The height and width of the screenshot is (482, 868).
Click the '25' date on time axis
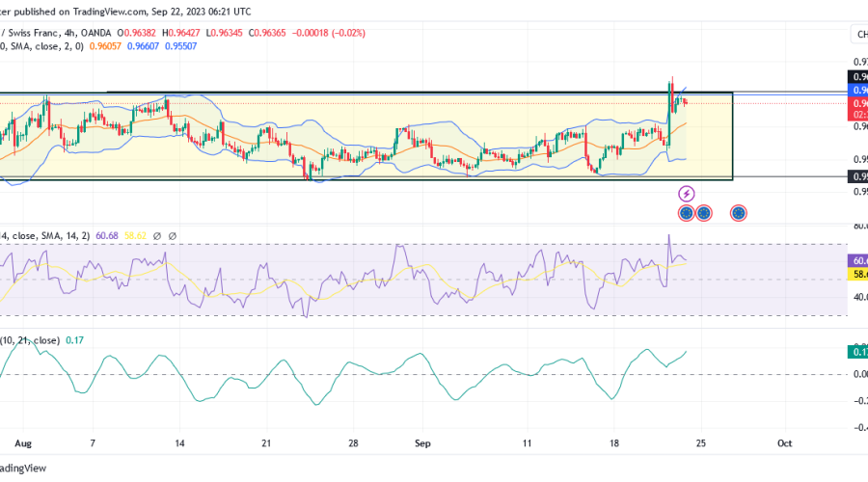coord(701,443)
